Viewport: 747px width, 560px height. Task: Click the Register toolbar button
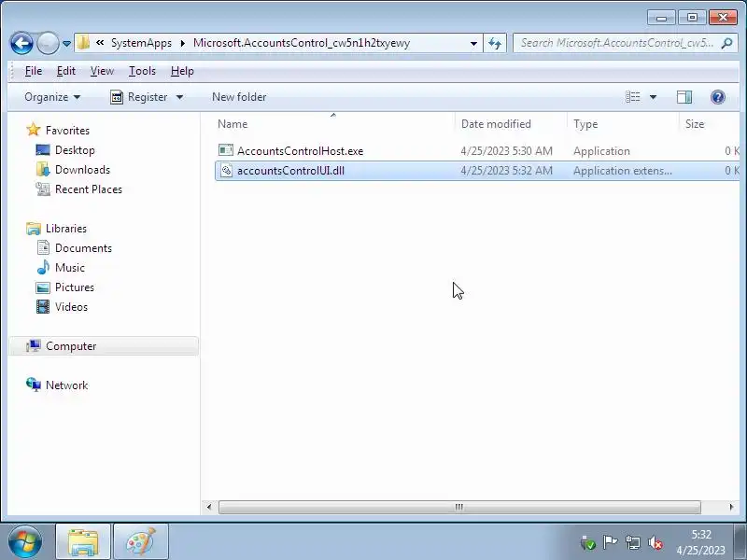pos(138,97)
